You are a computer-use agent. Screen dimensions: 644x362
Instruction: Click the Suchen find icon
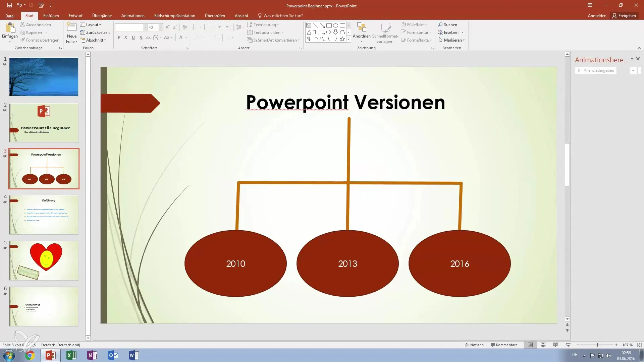[x=440, y=24]
